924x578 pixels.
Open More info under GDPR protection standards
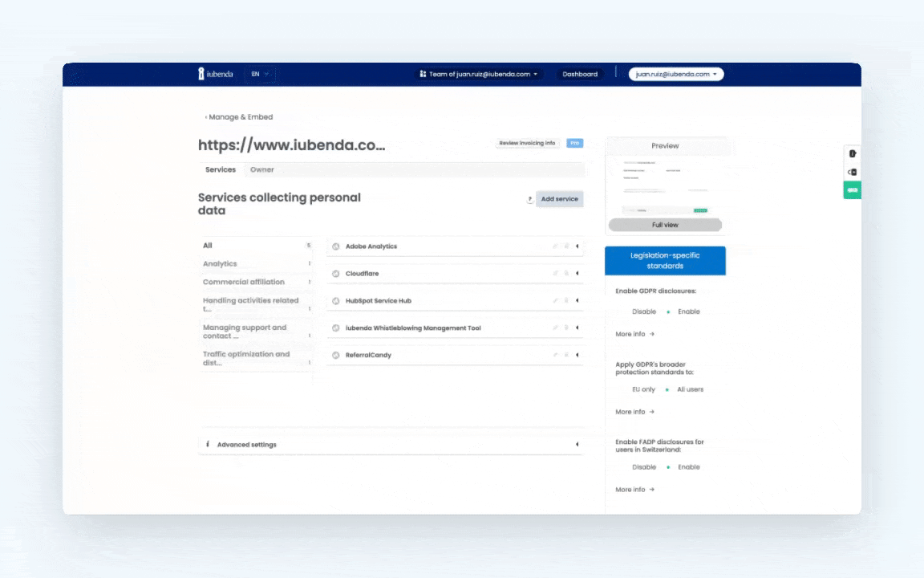coord(634,412)
